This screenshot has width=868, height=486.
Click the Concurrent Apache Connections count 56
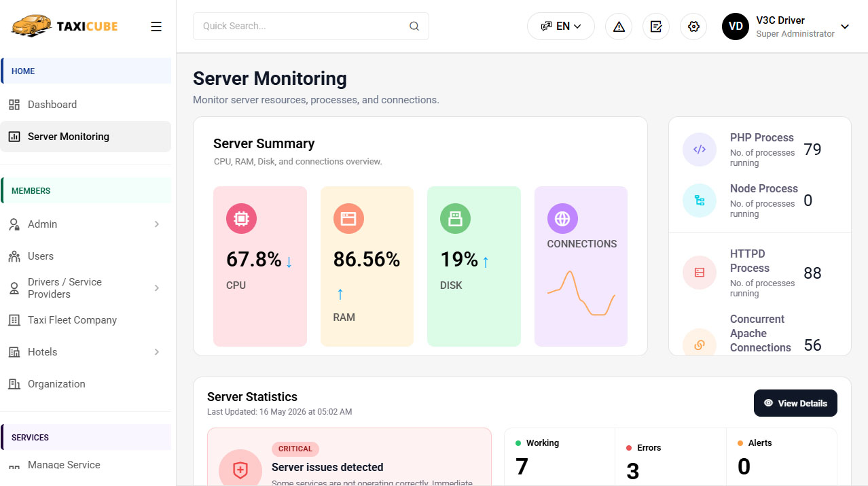pyautogui.click(x=812, y=345)
